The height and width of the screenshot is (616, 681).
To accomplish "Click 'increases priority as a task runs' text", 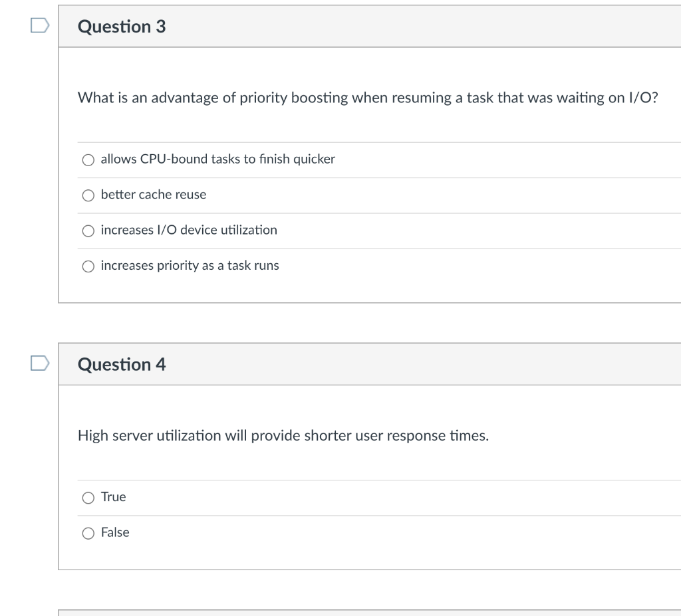I will [190, 266].
